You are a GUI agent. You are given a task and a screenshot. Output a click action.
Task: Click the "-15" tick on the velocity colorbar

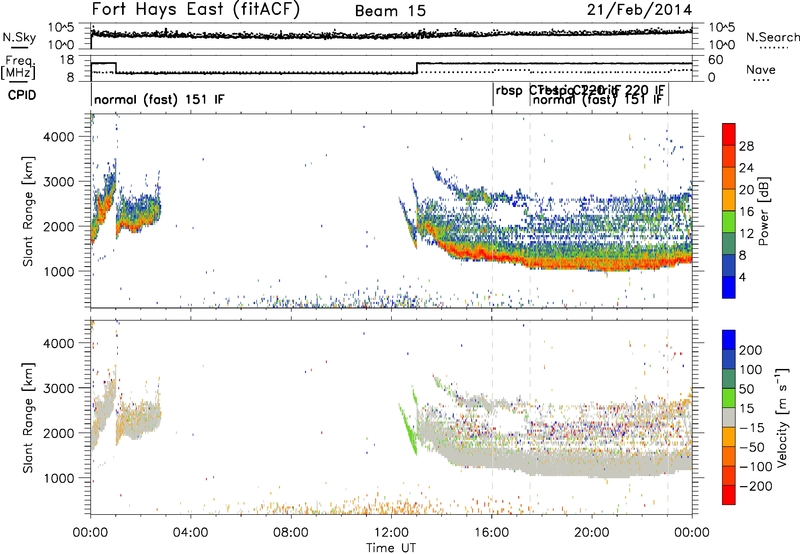coord(752,428)
